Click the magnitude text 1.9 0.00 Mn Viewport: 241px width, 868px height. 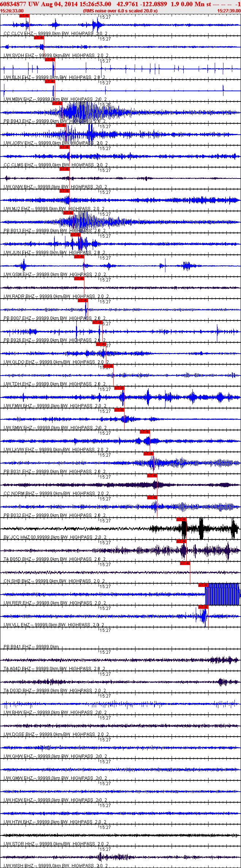[x=188, y=4]
